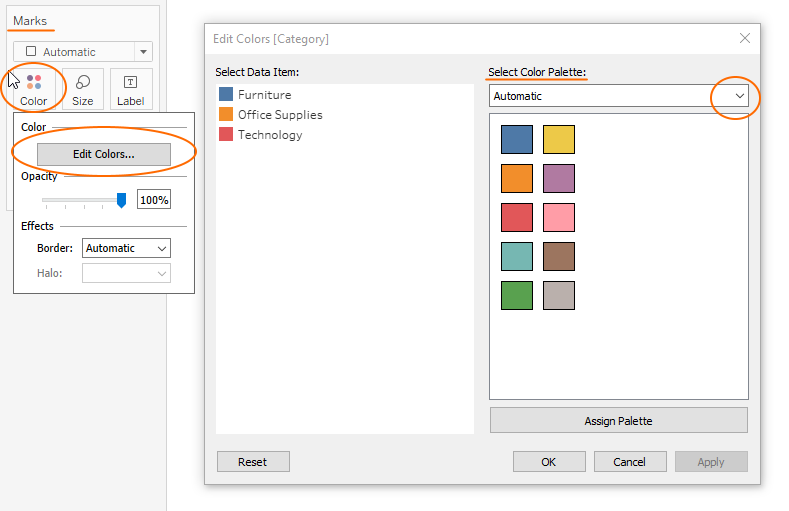The height and width of the screenshot is (511, 789).
Task: Pick the blue palette swatch
Action: (x=517, y=139)
